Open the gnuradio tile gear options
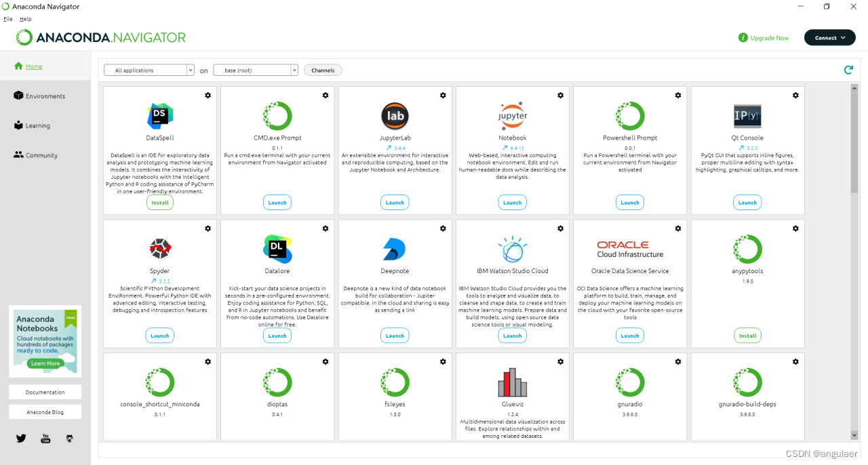Image resolution: width=868 pixels, height=465 pixels. coord(678,362)
